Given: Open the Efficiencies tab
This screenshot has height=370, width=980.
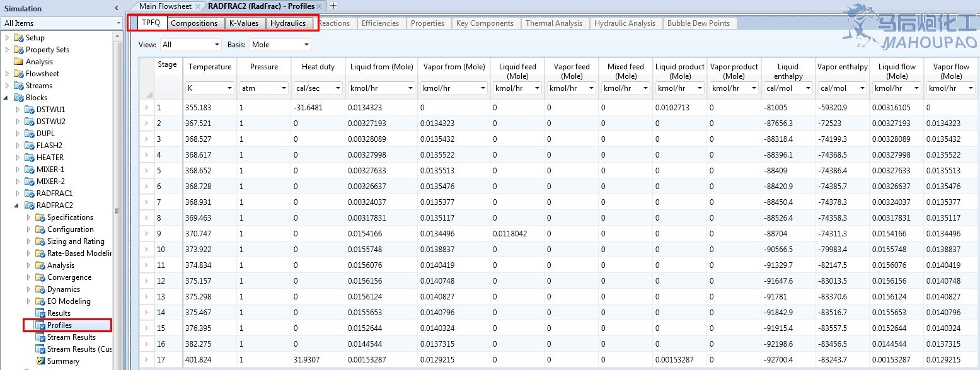Looking at the screenshot, I should click(x=380, y=23).
